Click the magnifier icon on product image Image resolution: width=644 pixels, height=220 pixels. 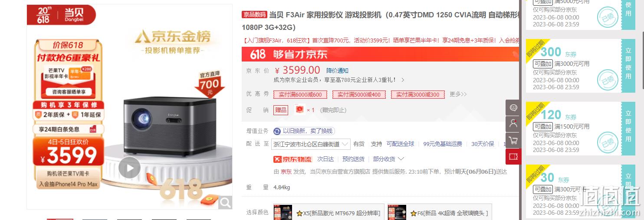tap(225, 202)
